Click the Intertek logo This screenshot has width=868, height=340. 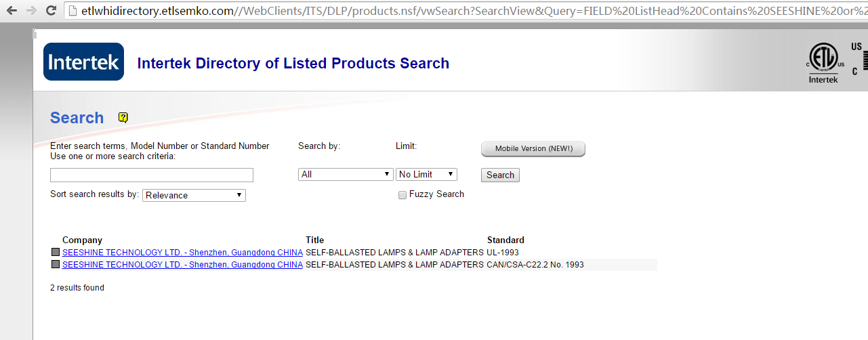click(83, 62)
